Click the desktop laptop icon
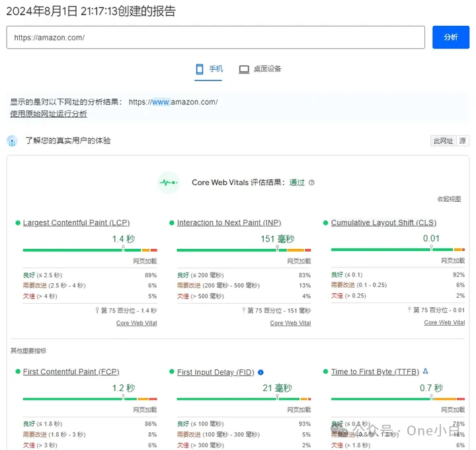The width and height of the screenshot is (476, 450). [244, 69]
